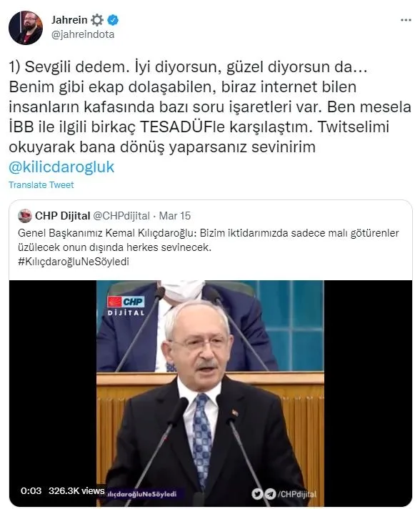The image size is (420, 509).
Task: Click the CHP Dijital logo in video
Action: click(x=126, y=306)
